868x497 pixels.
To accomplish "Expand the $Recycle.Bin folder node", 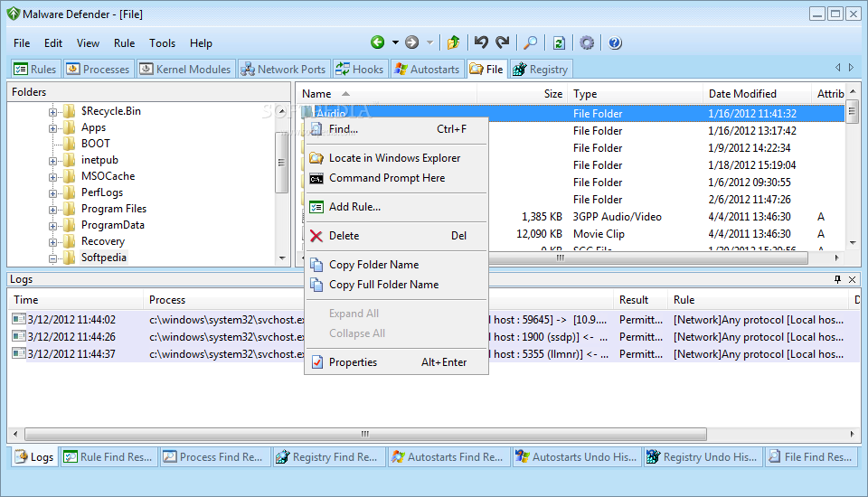I will point(52,112).
